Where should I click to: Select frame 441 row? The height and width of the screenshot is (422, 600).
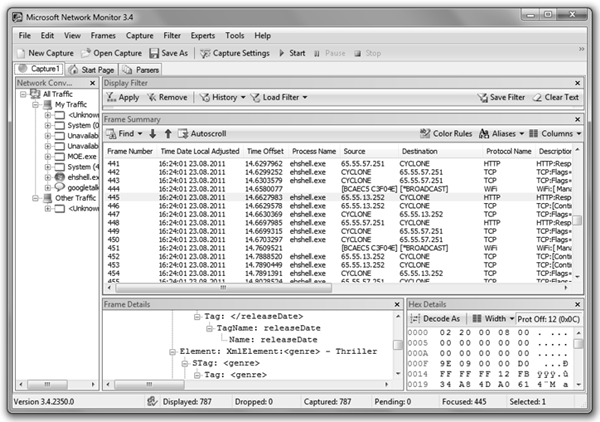pos(339,164)
